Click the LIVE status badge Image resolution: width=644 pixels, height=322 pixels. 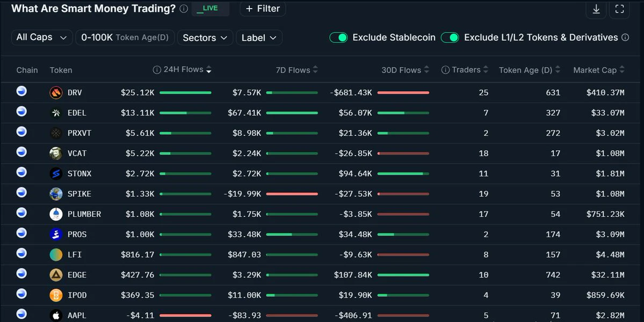tap(210, 9)
